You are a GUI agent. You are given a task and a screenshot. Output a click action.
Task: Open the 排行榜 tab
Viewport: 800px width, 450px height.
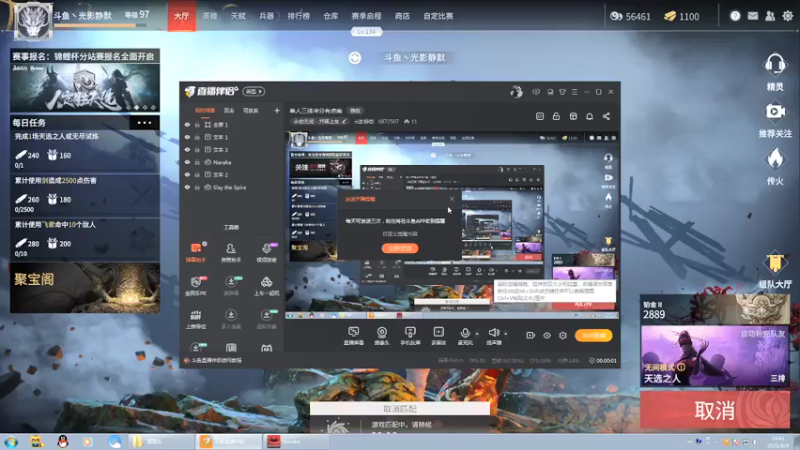[298, 16]
